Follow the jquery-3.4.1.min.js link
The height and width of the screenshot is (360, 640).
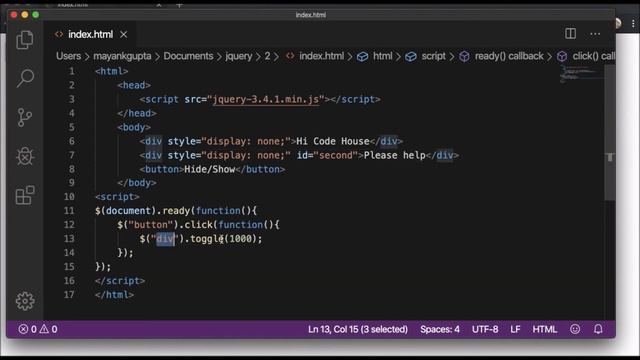tap(265, 99)
